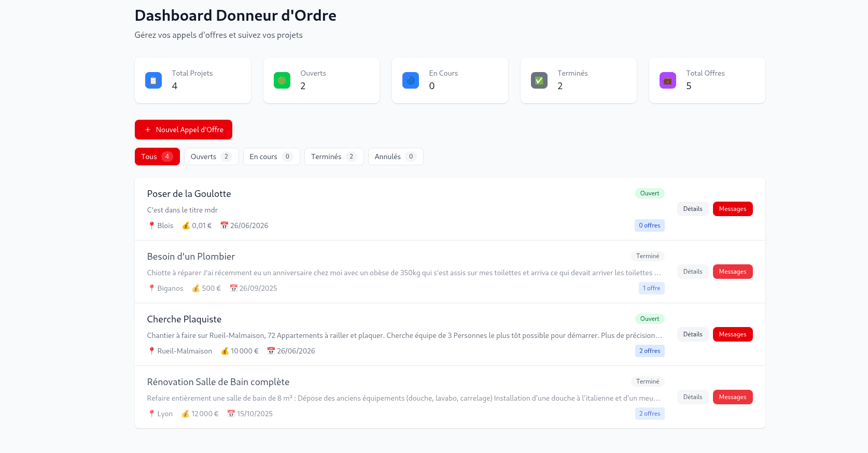The image size is (868, 453).
Task: Open the Rénovation Salle de Bain complète title
Action: 218,382
